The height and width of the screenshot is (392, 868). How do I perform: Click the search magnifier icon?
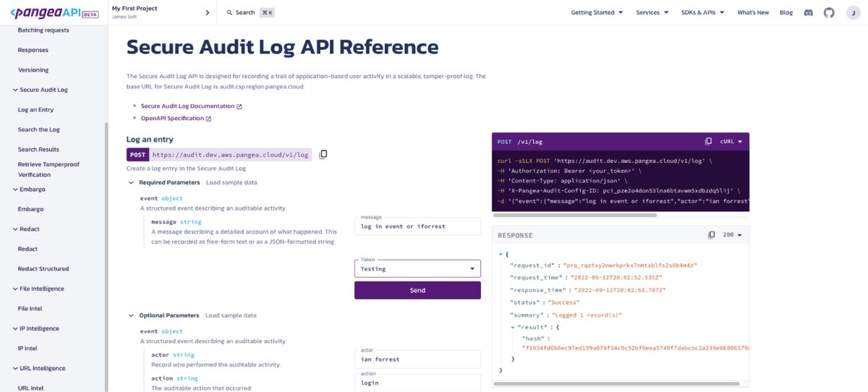pyautogui.click(x=229, y=12)
